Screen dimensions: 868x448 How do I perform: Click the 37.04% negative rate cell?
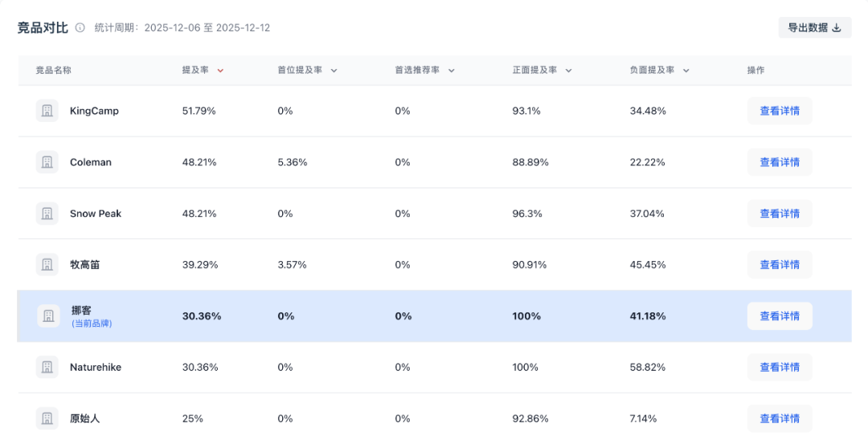pos(647,214)
